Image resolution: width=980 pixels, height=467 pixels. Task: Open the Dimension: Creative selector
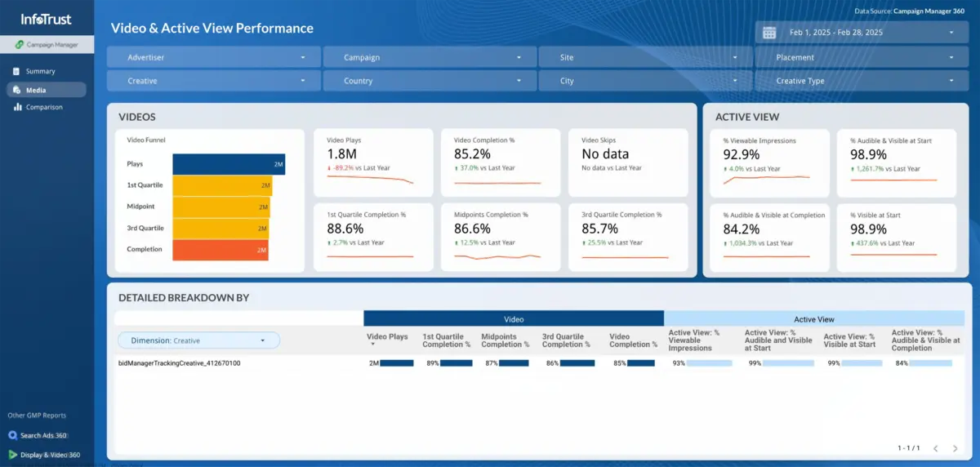(198, 340)
